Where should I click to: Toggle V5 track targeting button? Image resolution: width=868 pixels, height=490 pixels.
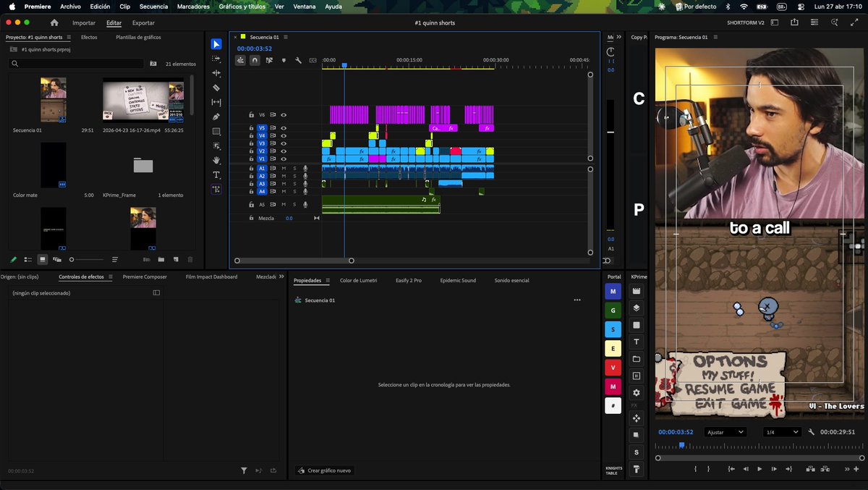(262, 127)
